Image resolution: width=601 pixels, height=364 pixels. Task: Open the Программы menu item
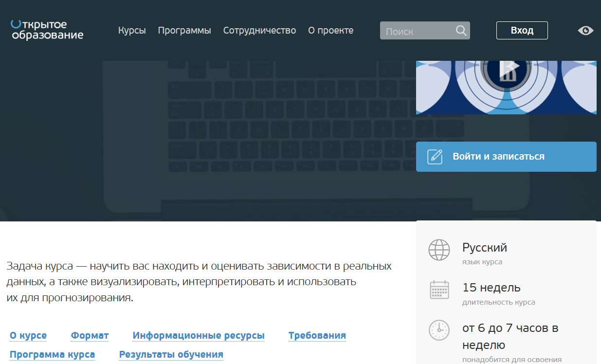pyautogui.click(x=184, y=31)
